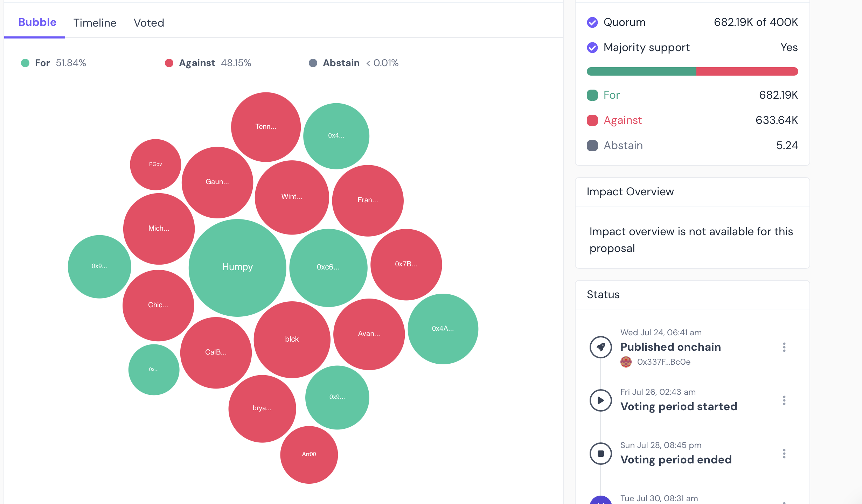Click the Majority support checkmark badge
The height and width of the screenshot is (504, 862).
(x=592, y=48)
